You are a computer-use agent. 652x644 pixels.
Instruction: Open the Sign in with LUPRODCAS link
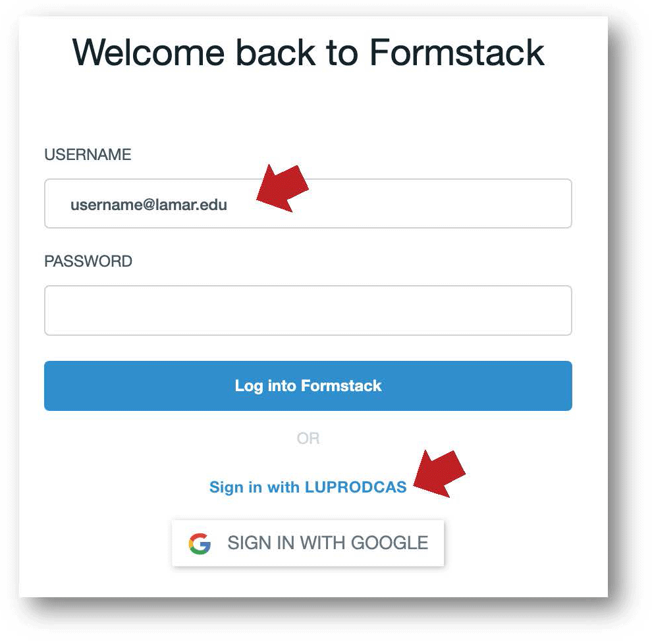pyautogui.click(x=308, y=488)
